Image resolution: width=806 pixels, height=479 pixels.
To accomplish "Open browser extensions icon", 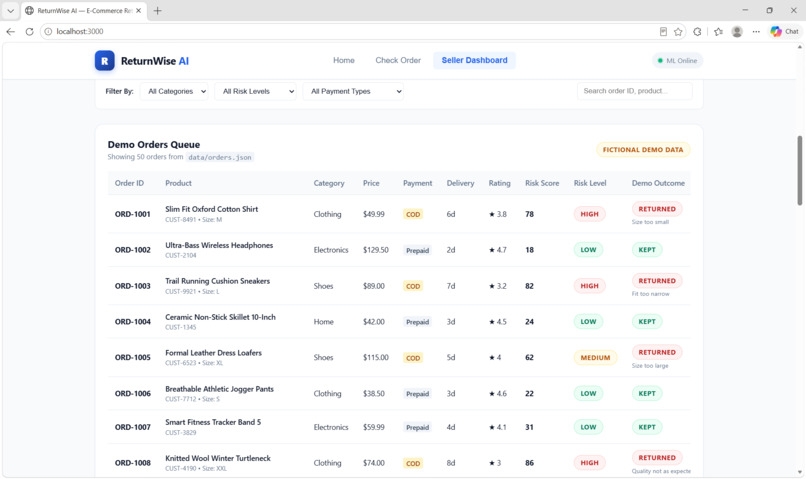I will coord(697,32).
